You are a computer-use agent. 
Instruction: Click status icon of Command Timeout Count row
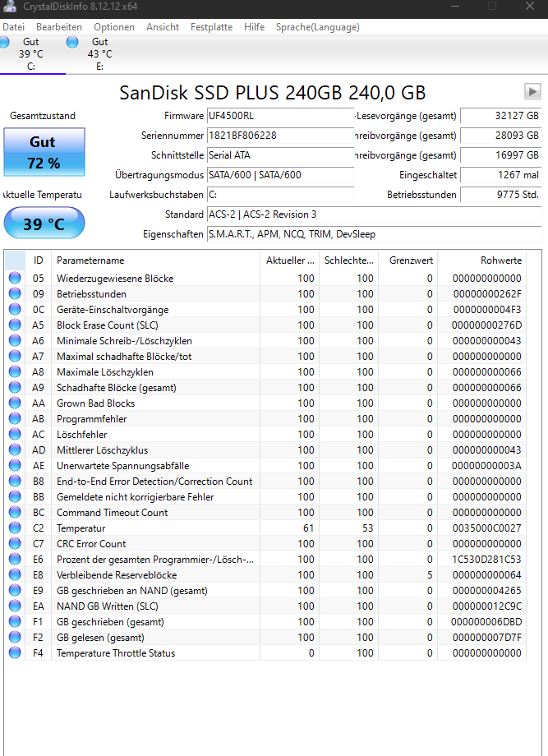coord(15,512)
